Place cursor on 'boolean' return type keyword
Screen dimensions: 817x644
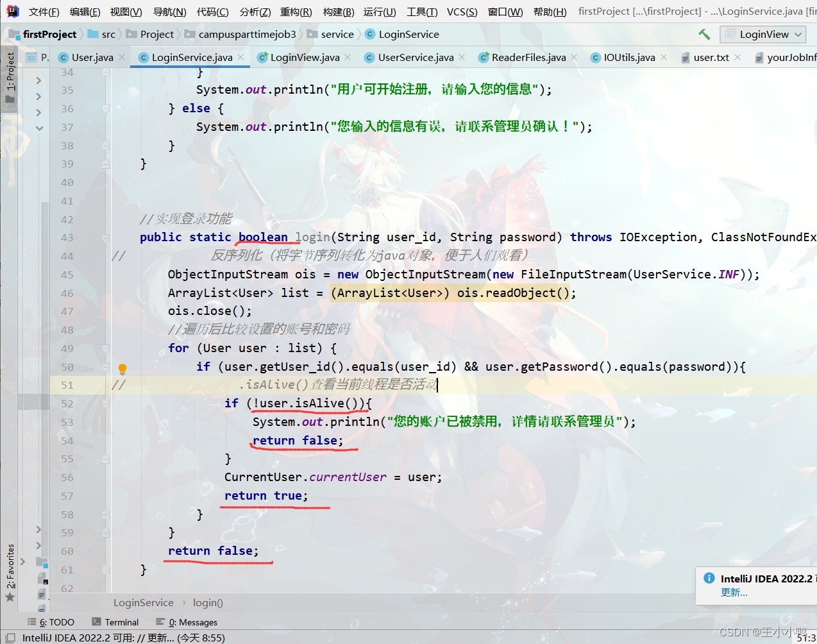263,237
